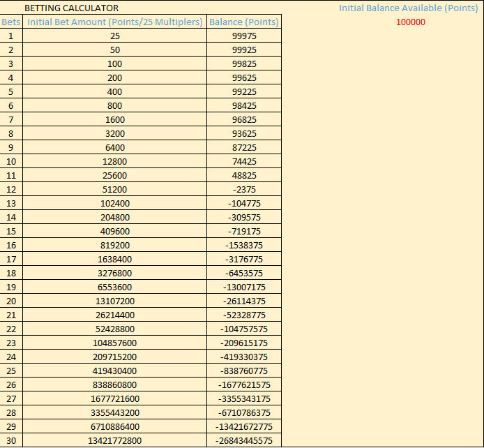Screen dimensions: 484x448
Task: Select negative balance cell -2375
Action: click(x=244, y=189)
